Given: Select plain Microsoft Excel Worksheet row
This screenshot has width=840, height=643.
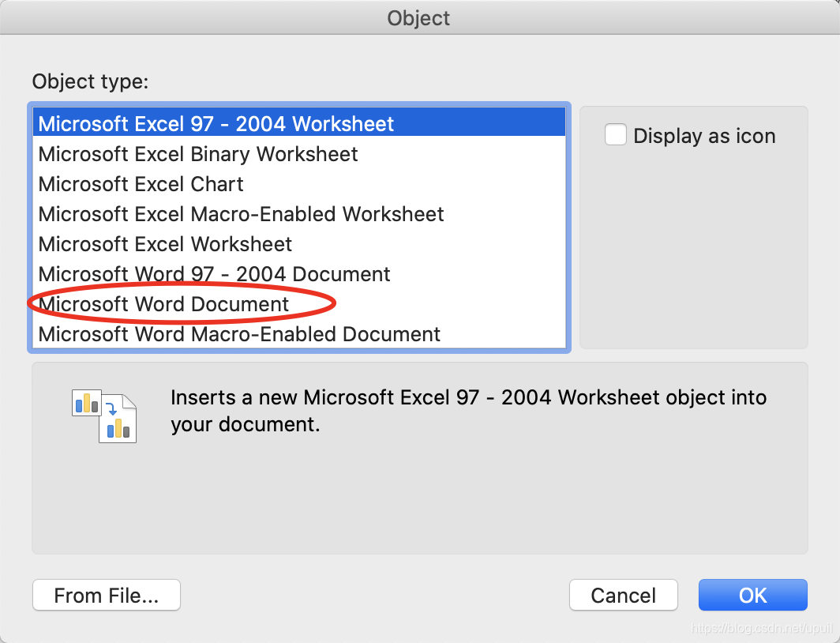Looking at the screenshot, I should (x=299, y=244).
